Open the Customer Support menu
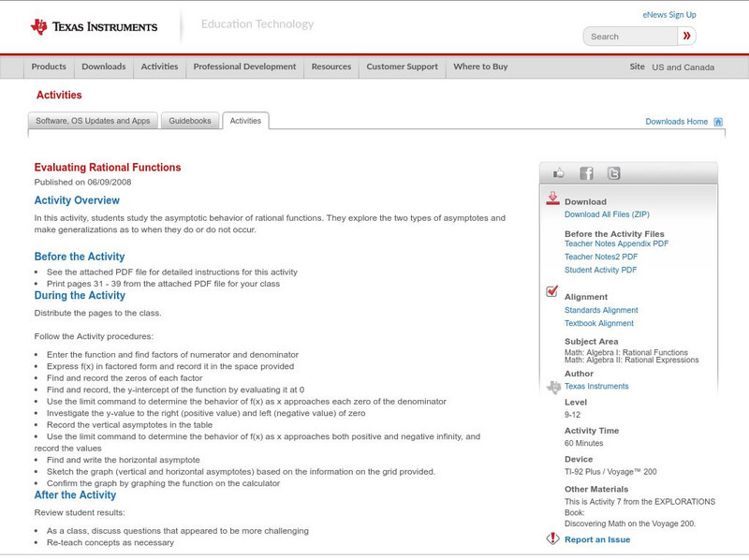Image resolution: width=749 pixels, height=560 pixels. pyautogui.click(x=403, y=66)
